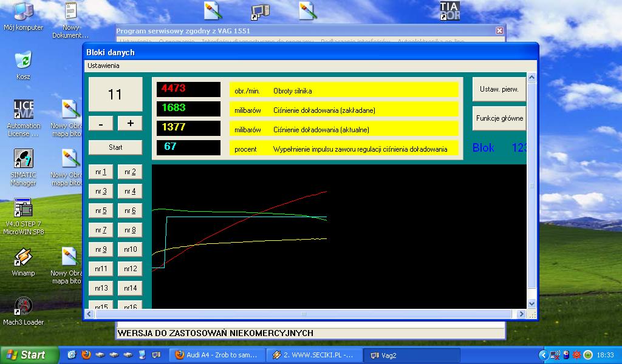The height and width of the screenshot is (364, 622).
Task: Select block nr 3
Action: point(101,191)
